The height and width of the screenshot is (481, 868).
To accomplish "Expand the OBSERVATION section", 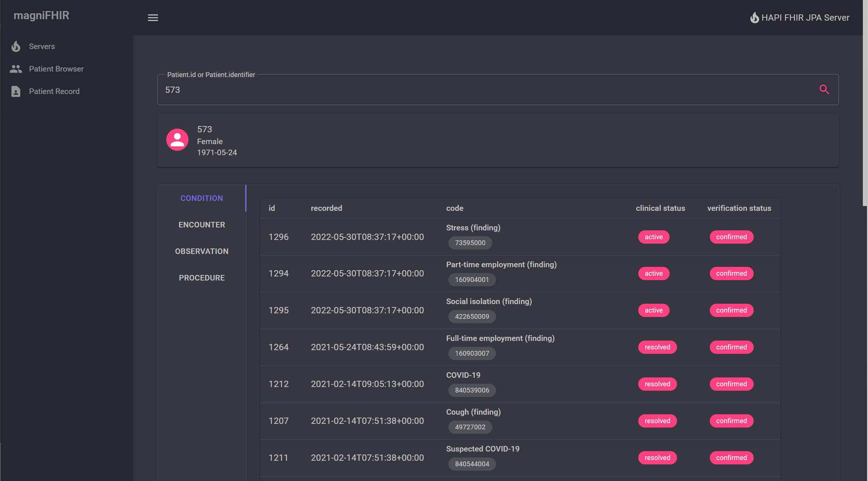I will pos(201,251).
